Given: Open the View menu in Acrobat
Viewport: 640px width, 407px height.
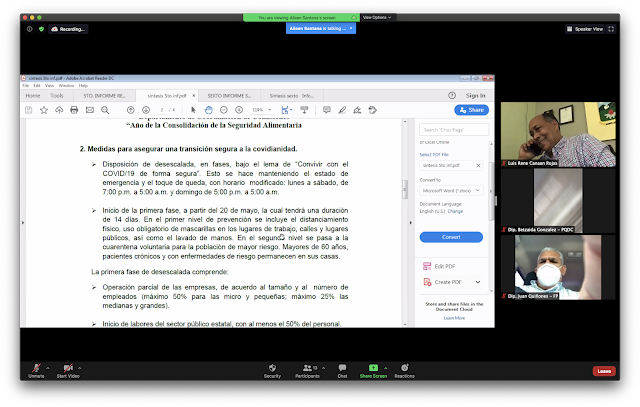Looking at the screenshot, I should pos(49,86).
